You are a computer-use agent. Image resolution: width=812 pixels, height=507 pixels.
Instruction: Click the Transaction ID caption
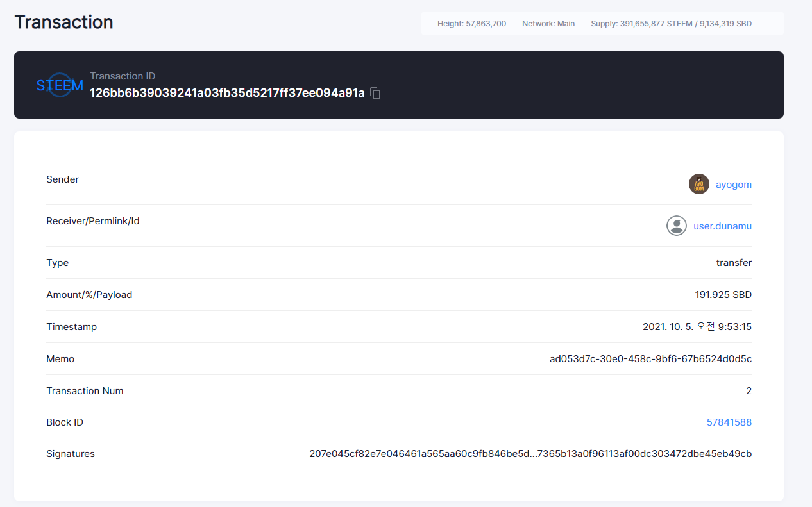point(123,76)
